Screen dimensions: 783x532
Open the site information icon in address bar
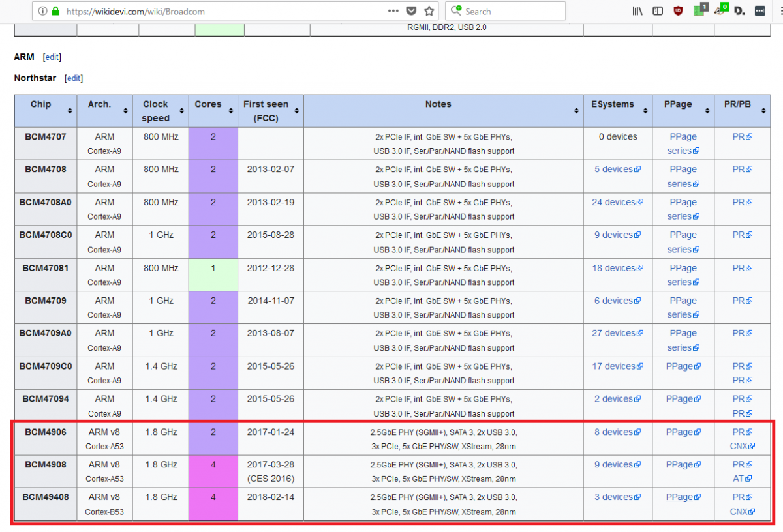click(x=42, y=11)
